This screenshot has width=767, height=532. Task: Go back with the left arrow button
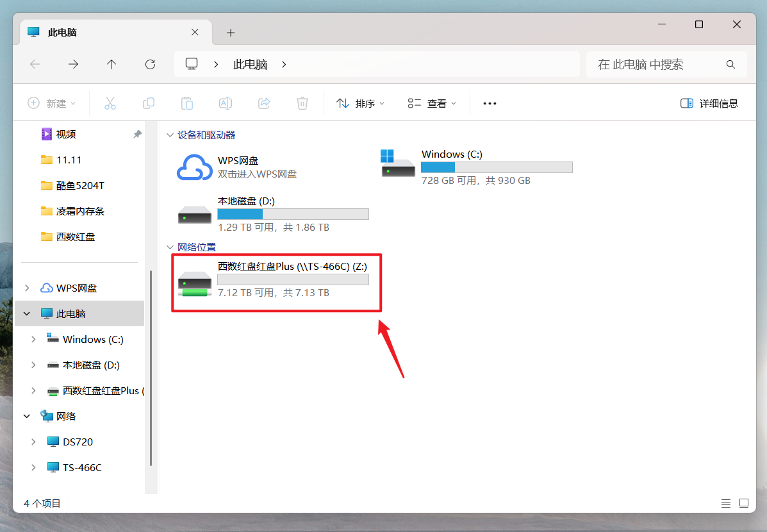click(35, 64)
